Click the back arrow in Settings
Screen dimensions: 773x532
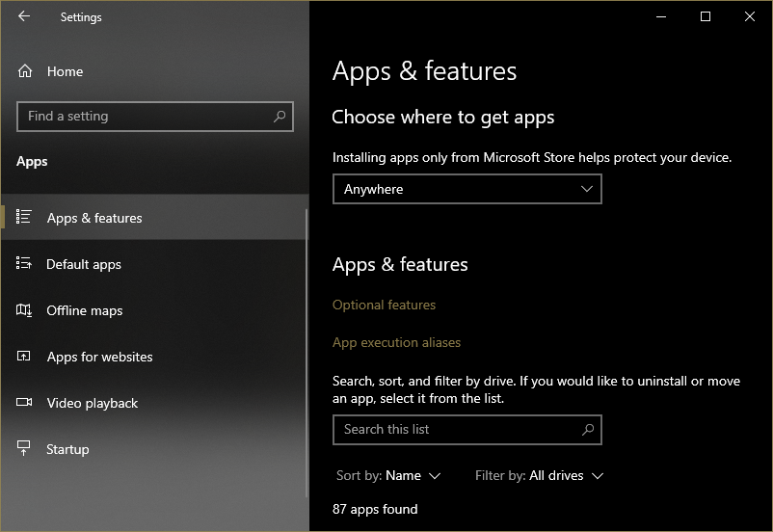(x=24, y=16)
